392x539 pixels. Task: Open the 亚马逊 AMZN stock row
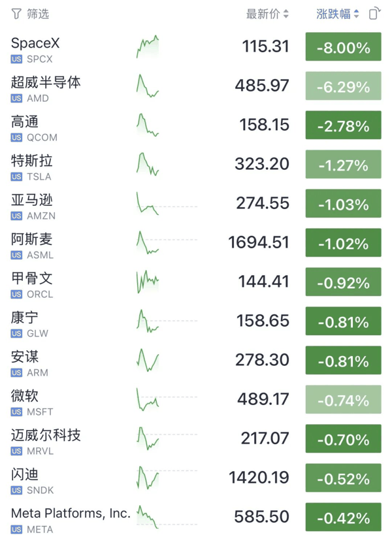(x=196, y=203)
